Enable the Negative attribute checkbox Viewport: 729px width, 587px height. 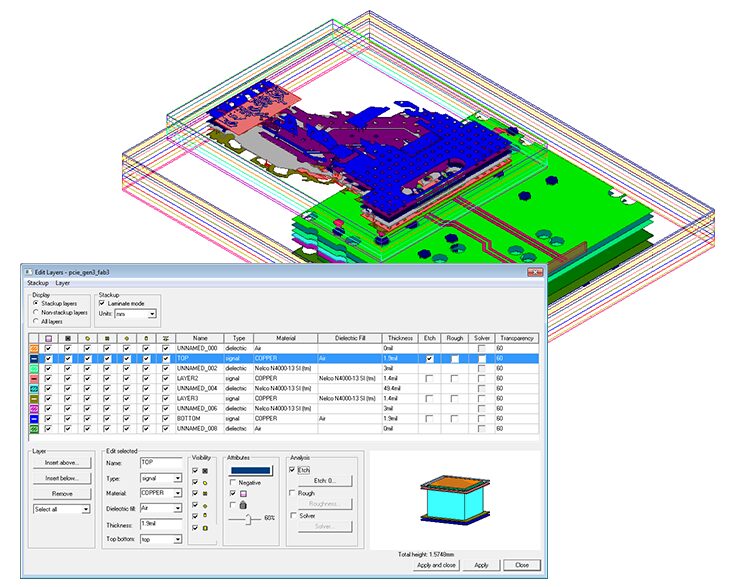tap(232, 481)
